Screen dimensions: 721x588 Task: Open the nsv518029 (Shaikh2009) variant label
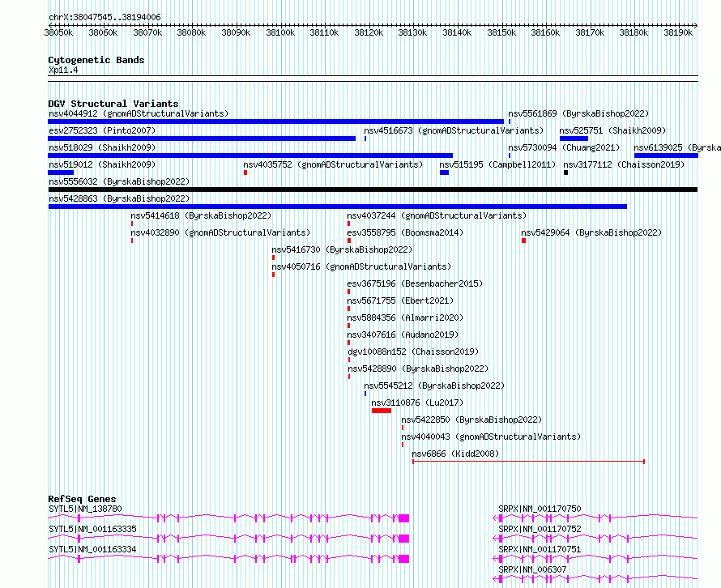click(102, 147)
